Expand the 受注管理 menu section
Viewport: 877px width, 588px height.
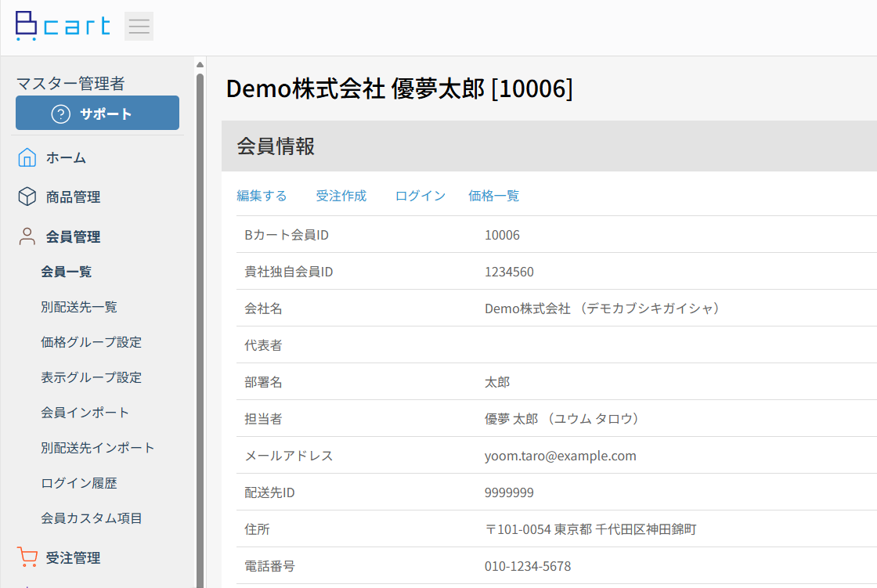pos(73,557)
